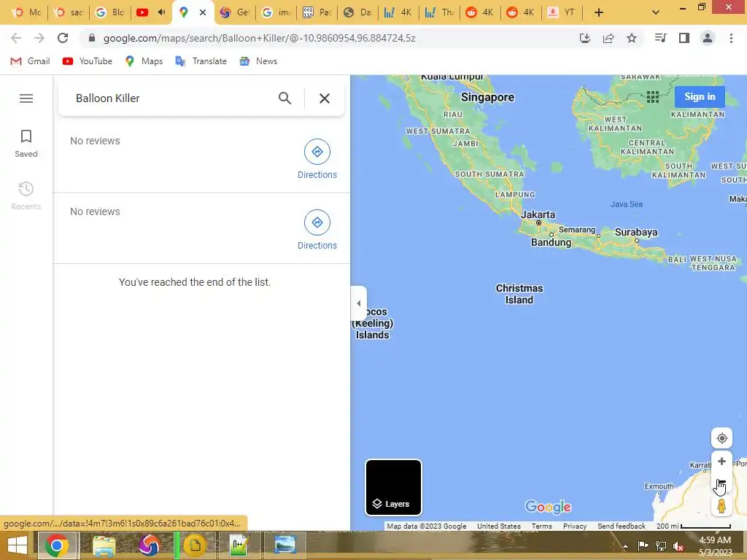Screen dimensions: 747x560
Task: Click the Privacy link on map footer
Action: 575,526
